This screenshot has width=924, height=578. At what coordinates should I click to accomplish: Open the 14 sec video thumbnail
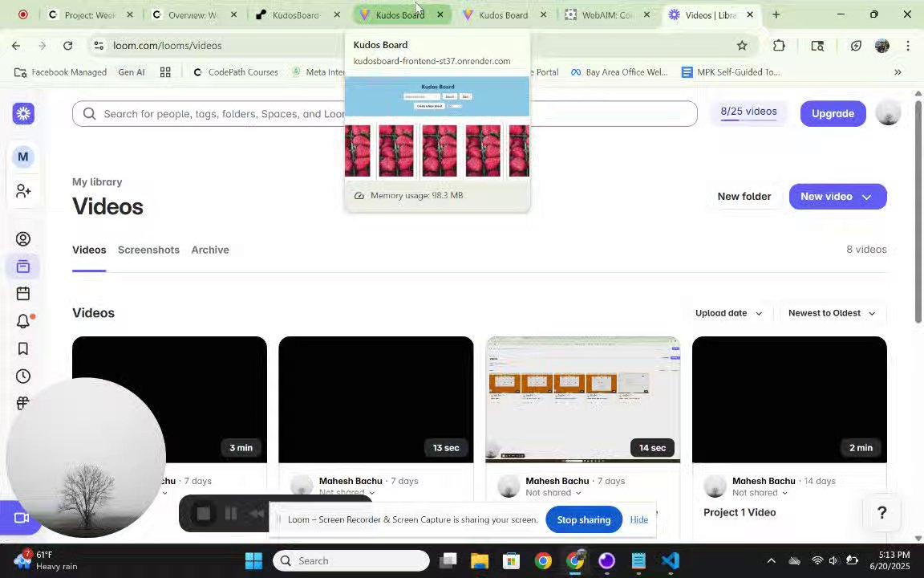(x=583, y=399)
